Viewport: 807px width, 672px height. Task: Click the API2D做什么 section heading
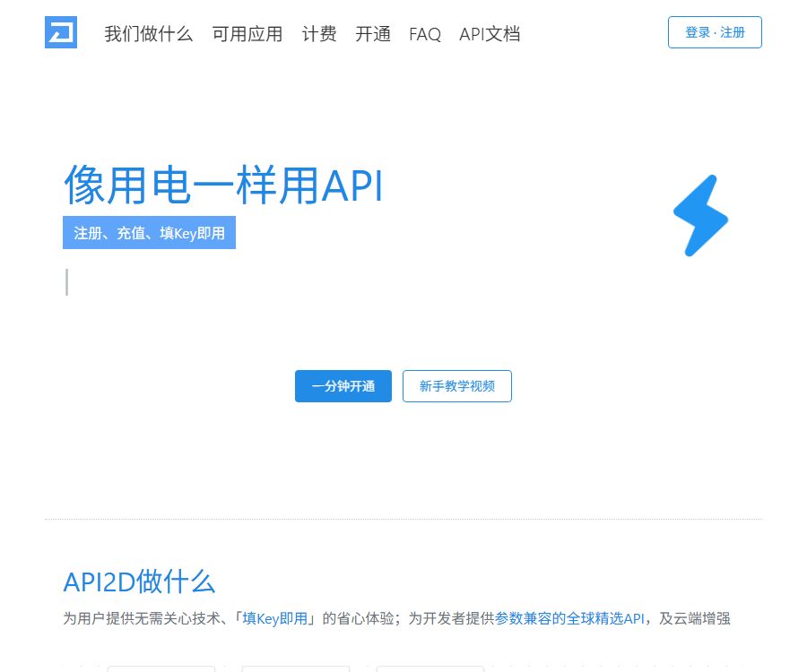pos(139,582)
